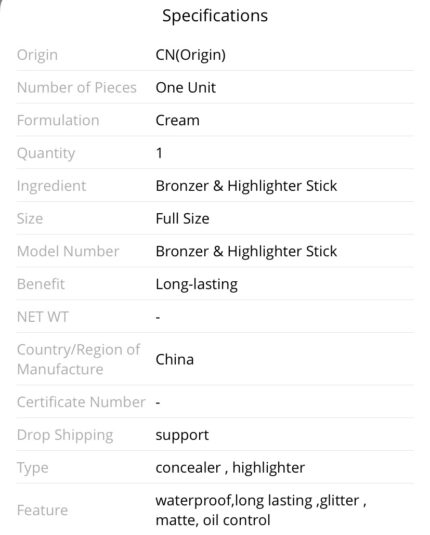The image size is (430, 535).
Task: Click the Quantity value 1
Action: (159, 153)
